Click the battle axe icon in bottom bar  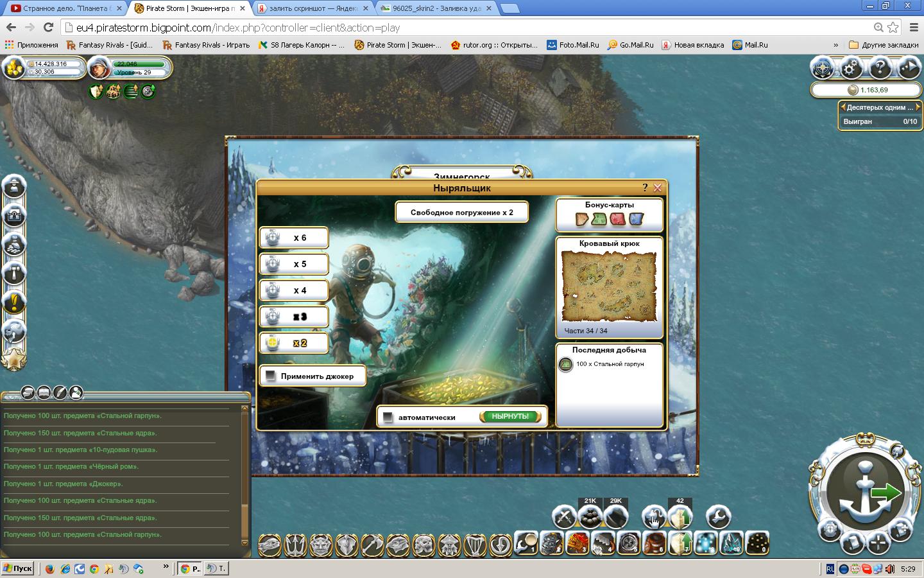point(372,545)
